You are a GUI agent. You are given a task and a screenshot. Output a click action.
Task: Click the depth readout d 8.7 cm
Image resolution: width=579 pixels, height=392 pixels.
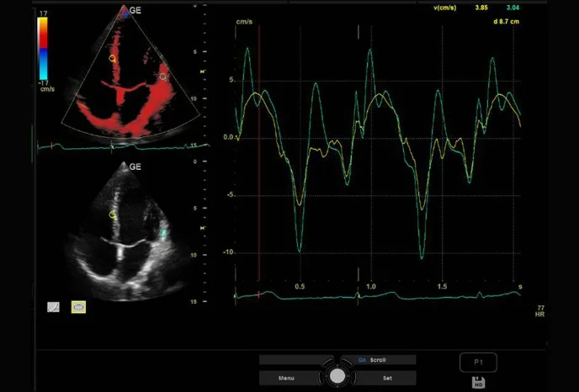(x=507, y=20)
